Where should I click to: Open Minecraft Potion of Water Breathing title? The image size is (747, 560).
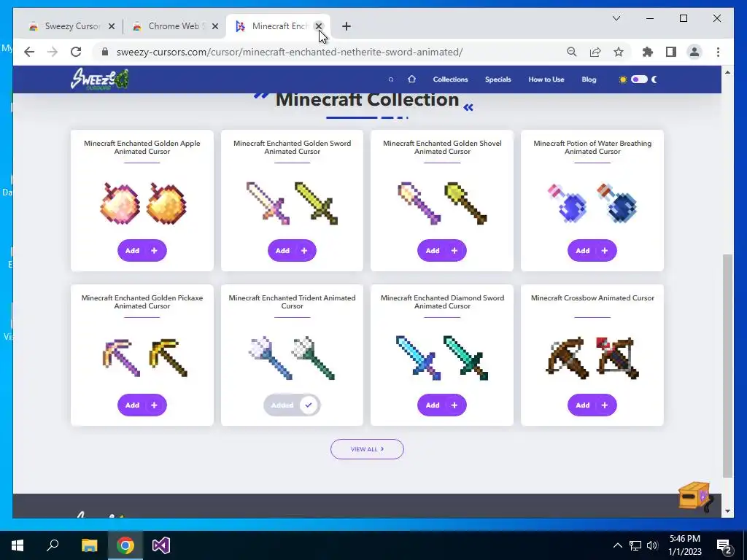(x=592, y=147)
